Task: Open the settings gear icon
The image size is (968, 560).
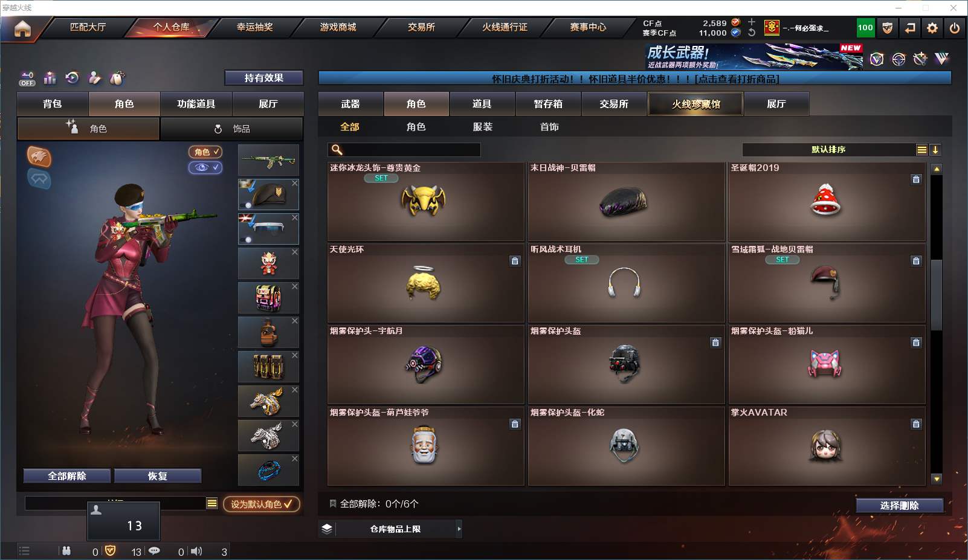Action: point(932,28)
